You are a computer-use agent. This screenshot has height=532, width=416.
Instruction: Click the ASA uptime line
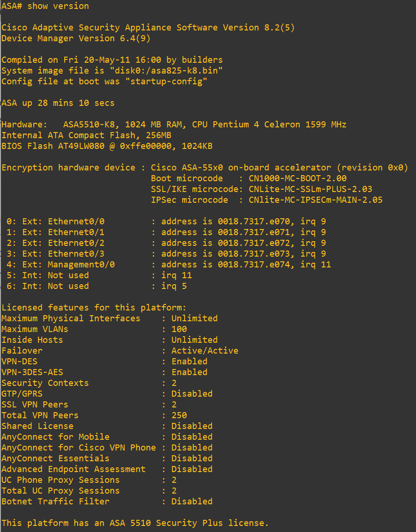[x=58, y=103]
